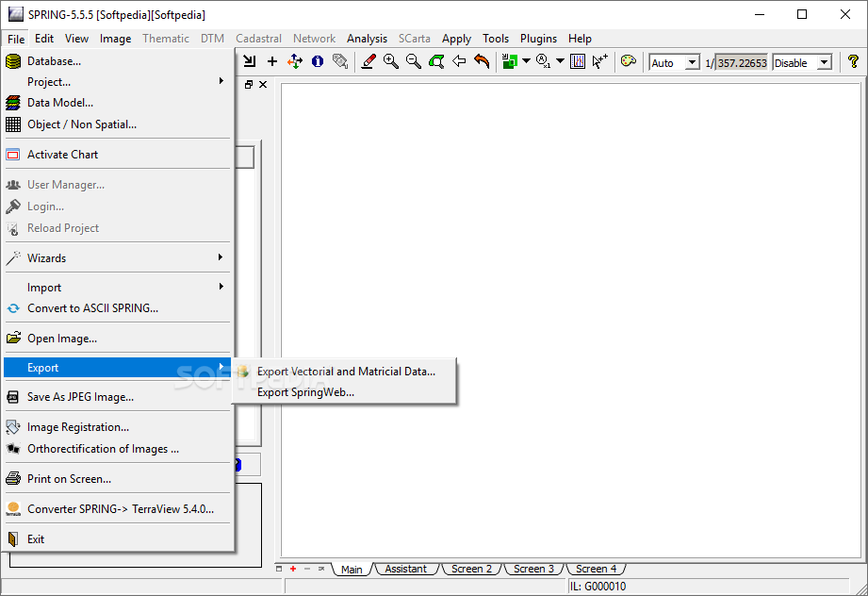Open the Analysis menu

[x=367, y=39]
